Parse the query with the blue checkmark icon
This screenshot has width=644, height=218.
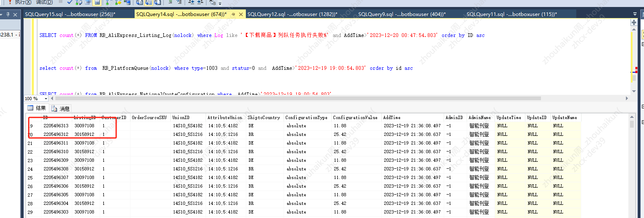click(x=70, y=2)
